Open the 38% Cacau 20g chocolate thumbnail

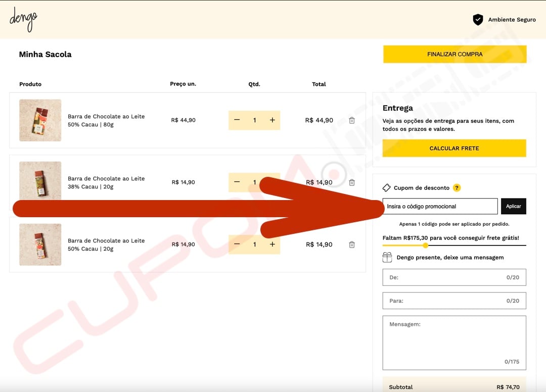pos(40,181)
